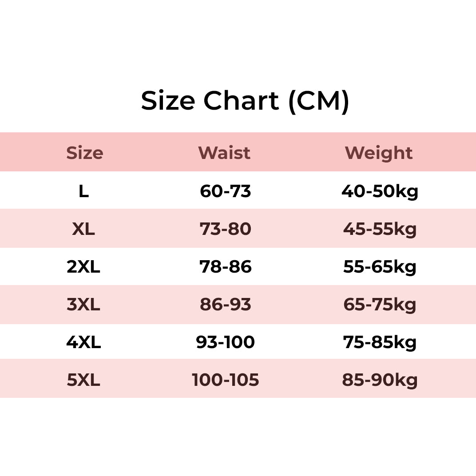Click the L size cell
The width and height of the screenshot is (476, 476).
84,191
